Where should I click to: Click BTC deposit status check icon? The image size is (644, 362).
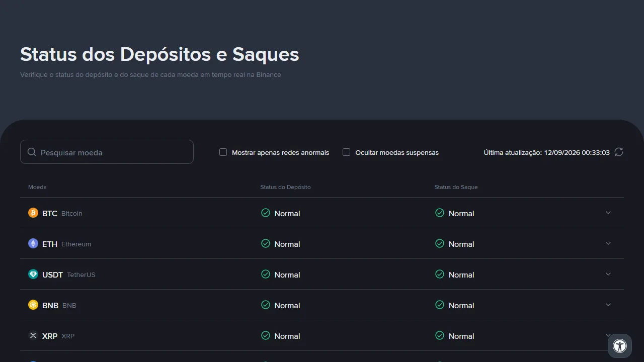click(x=266, y=213)
